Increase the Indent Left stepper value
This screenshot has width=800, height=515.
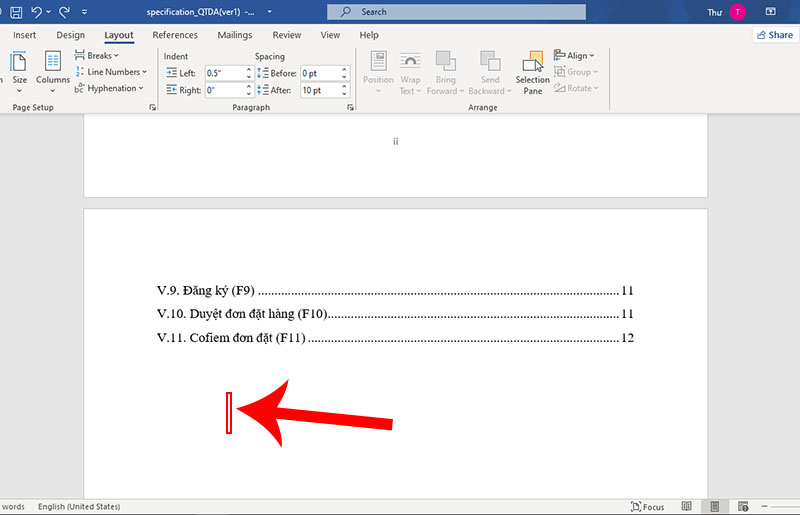[249, 69]
